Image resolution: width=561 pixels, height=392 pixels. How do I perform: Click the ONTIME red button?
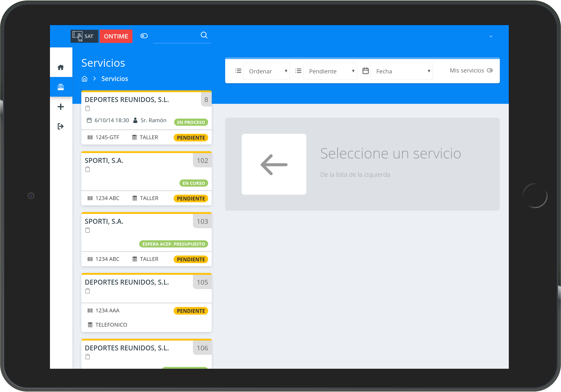[116, 36]
